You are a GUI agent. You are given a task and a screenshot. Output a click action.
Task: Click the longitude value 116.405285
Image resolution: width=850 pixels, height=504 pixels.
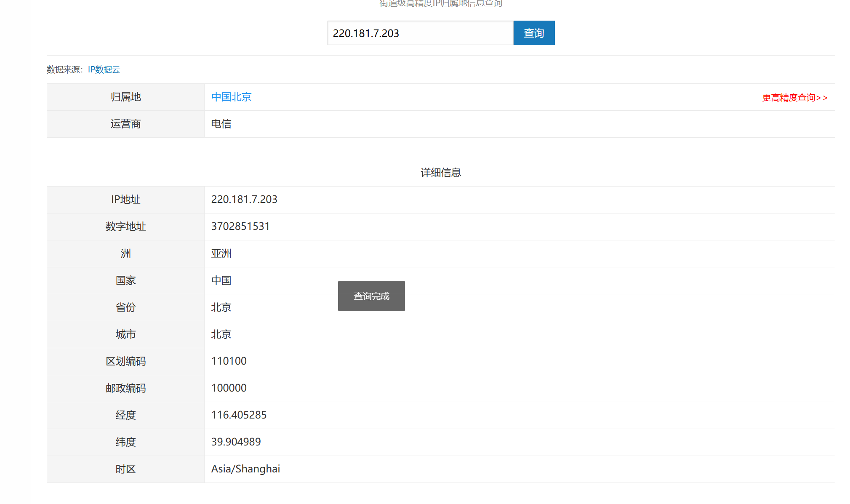(x=239, y=415)
